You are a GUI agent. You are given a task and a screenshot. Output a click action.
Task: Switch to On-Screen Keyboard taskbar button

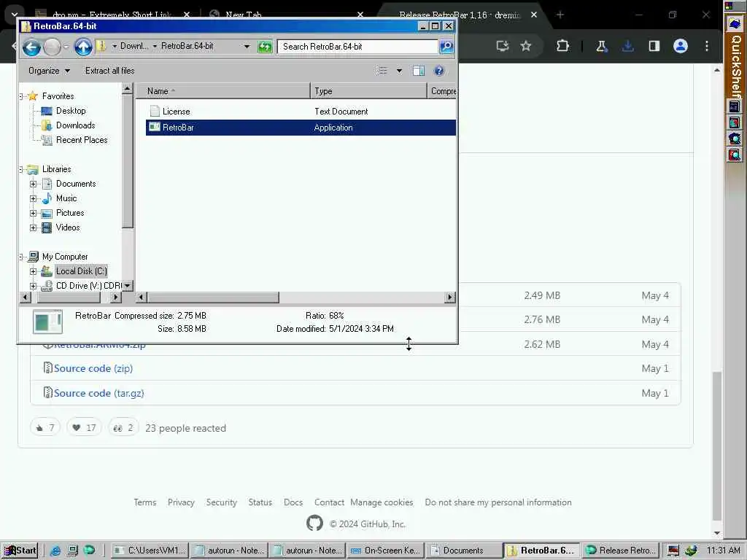click(x=385, y=551)
